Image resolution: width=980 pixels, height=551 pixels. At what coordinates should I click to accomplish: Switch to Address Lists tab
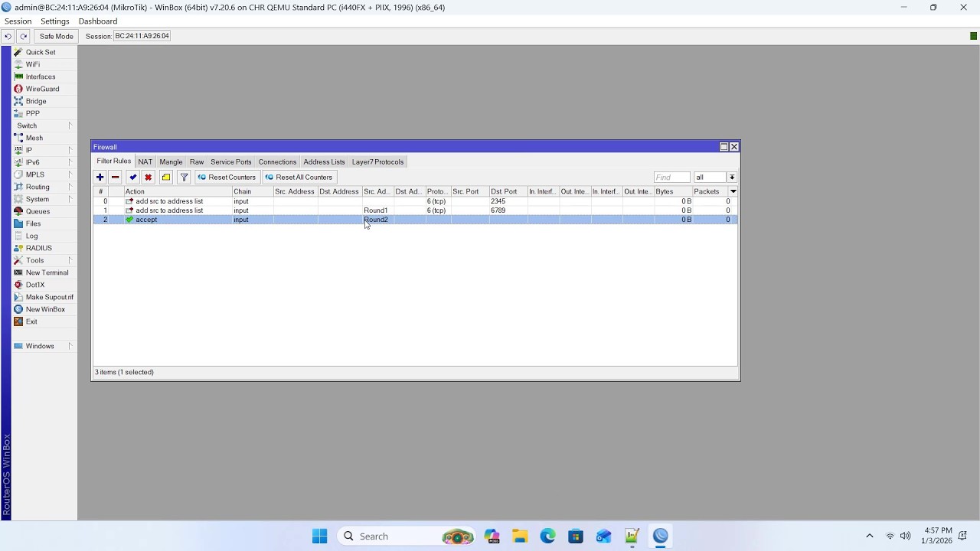coord(324,161)
